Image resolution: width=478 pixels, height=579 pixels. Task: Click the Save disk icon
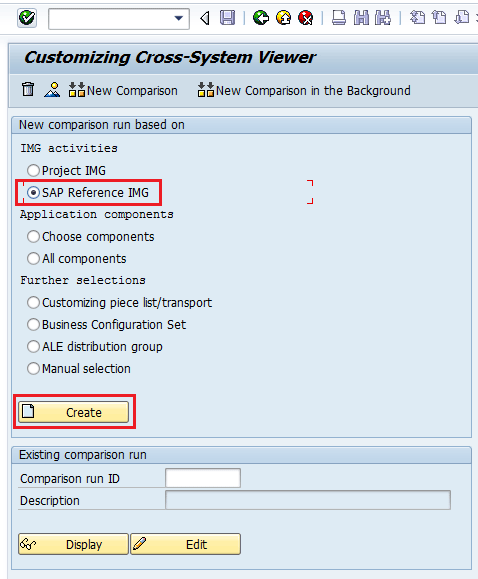point(228,18)
